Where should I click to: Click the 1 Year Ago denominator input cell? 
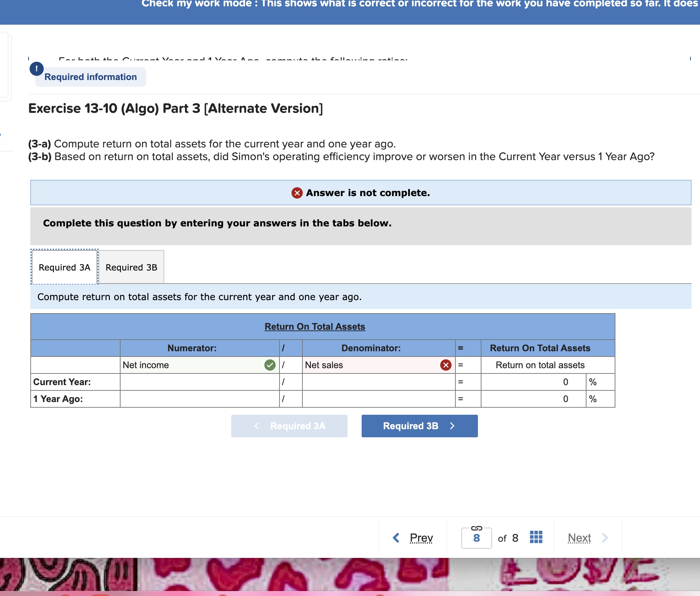point(377,399)
